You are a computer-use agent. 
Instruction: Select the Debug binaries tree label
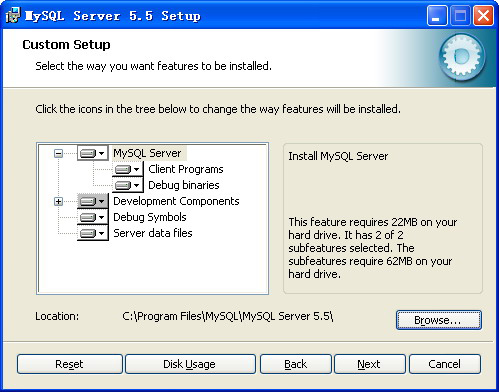point(184,185)
